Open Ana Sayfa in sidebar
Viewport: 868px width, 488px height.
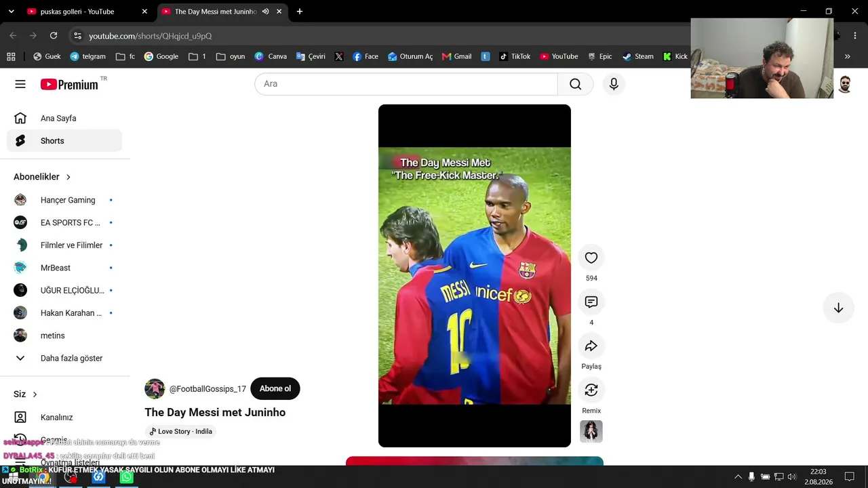coord(64,118)
